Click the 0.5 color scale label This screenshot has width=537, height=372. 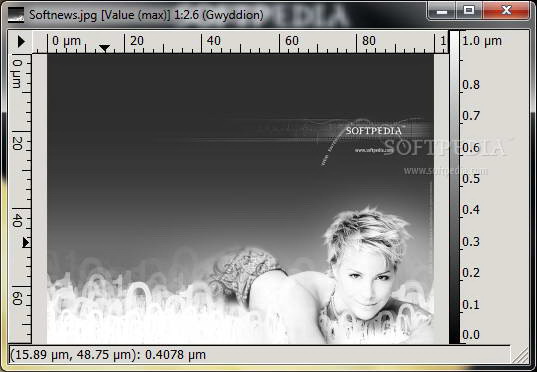(x=471, y=178)
